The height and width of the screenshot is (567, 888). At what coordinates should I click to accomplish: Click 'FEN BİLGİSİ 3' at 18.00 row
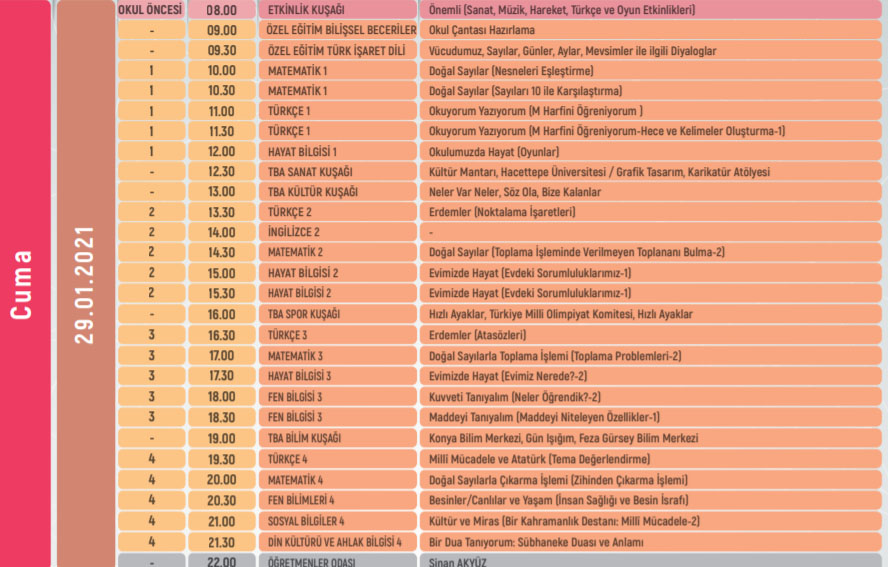[x=338, y=397]
